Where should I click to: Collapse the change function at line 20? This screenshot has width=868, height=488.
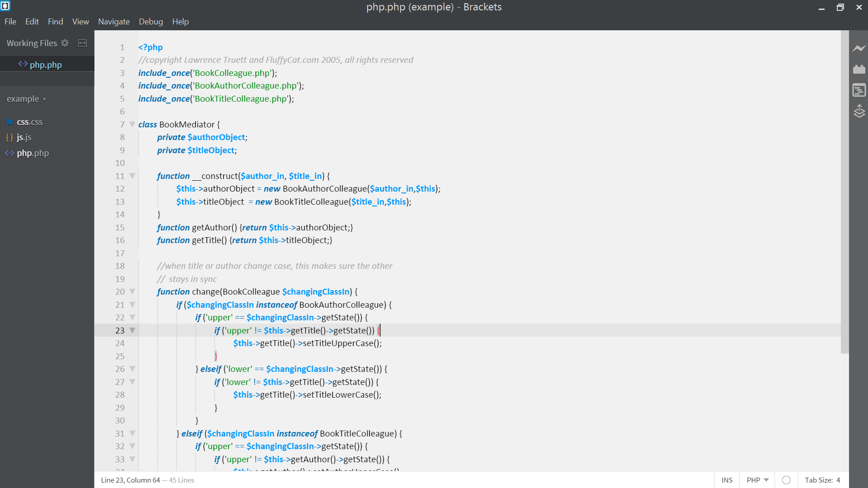(x=132, y=291)
